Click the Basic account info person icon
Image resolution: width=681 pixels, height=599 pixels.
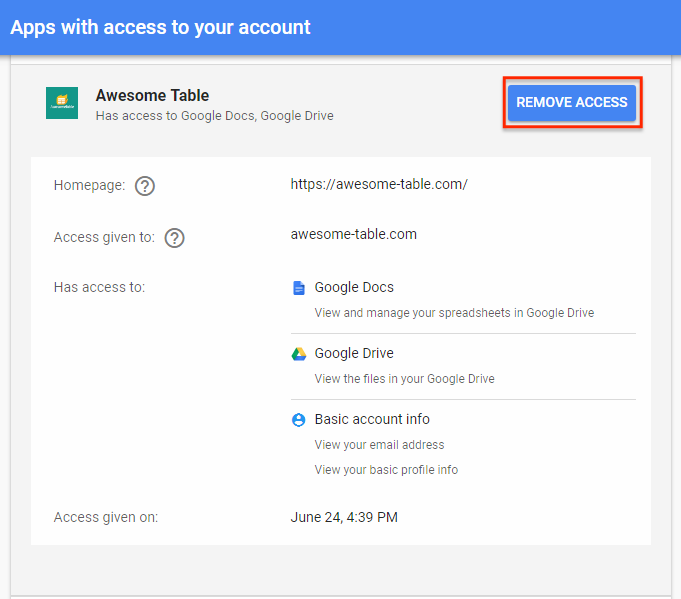click(298, 420)
